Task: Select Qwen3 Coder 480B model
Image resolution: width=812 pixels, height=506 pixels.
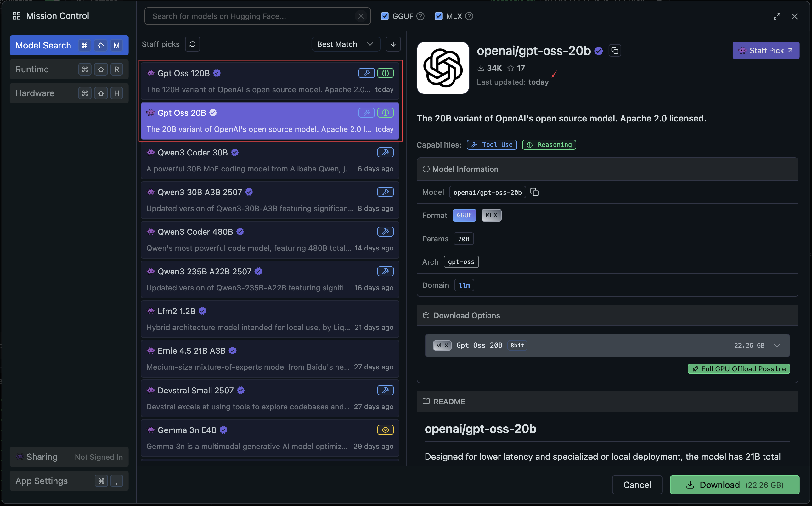Action: (270, 240)
